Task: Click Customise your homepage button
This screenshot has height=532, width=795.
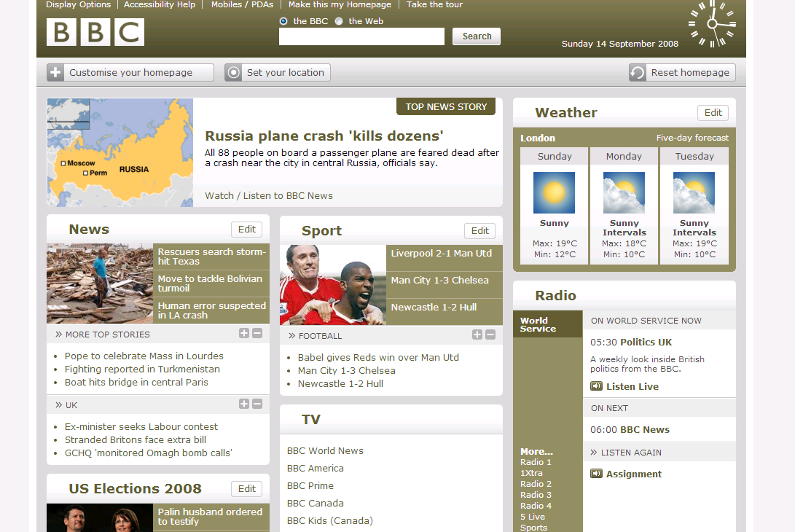Action: tap(130, 73)
